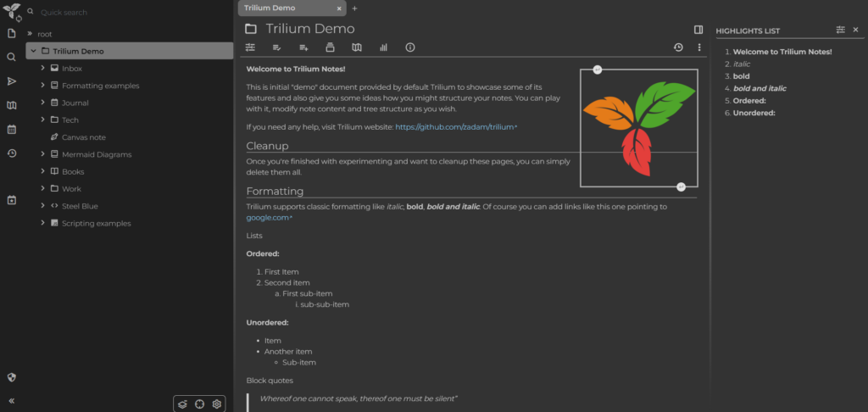Expand the Steel Blue node

[42, 205]
